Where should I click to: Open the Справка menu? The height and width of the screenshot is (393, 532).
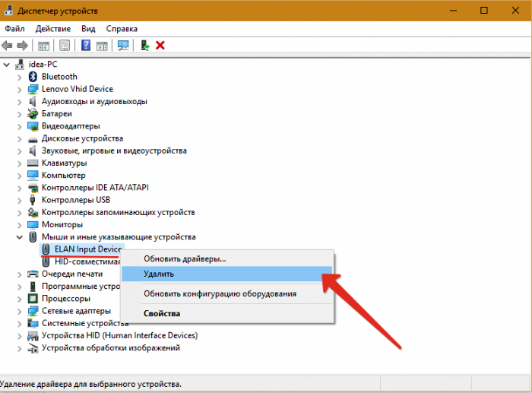click(x=122, y=29)
